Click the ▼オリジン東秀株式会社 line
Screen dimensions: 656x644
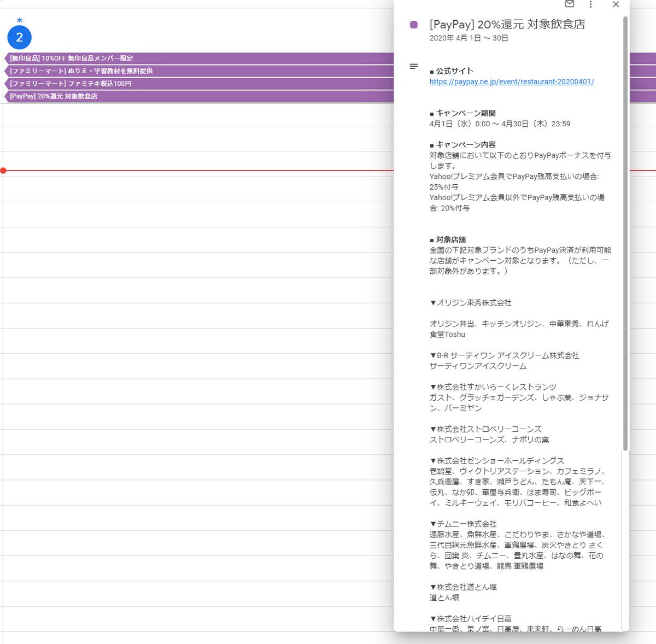tap(471, 303)
